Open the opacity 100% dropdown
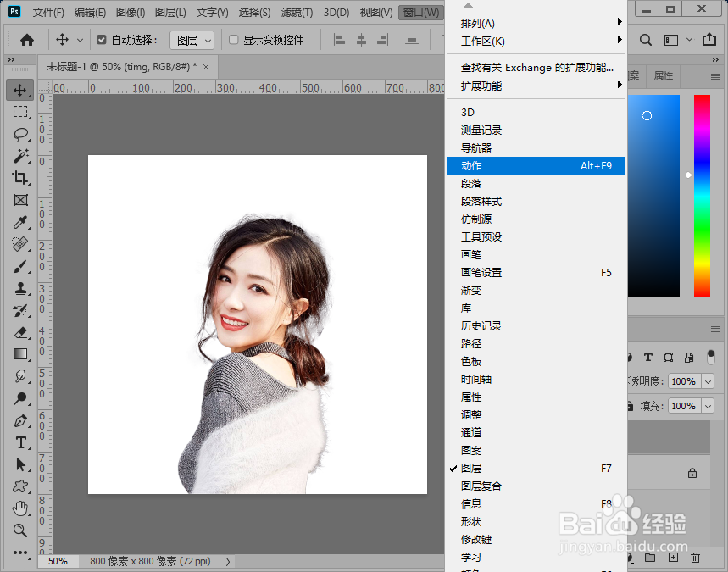The height and width of the screenshot is (572, 728). (708, 381)
